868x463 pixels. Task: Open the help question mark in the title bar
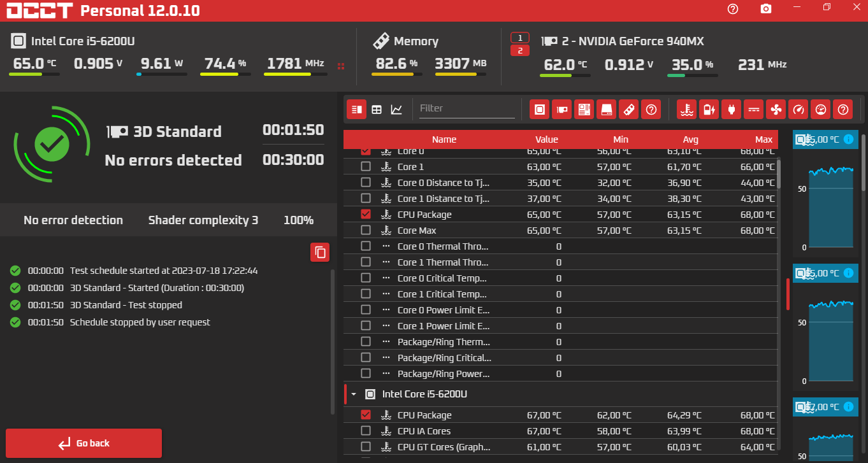pyautogui.click(x=733, y=8)
